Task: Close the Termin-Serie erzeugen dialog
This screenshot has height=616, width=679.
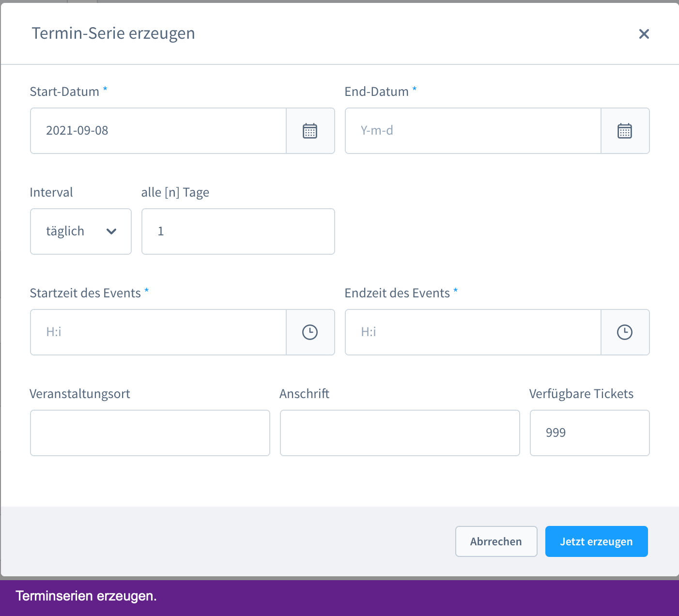Action: click(644, 34)
